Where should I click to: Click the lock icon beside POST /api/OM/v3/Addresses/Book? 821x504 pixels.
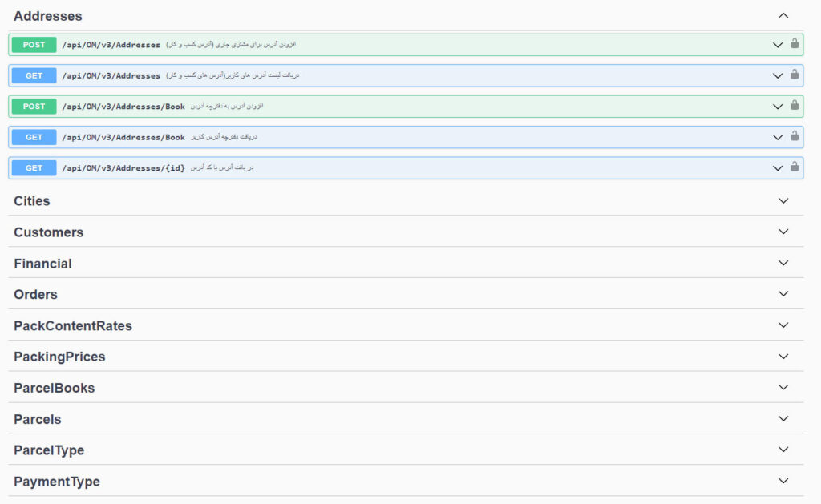coord(794,106)
